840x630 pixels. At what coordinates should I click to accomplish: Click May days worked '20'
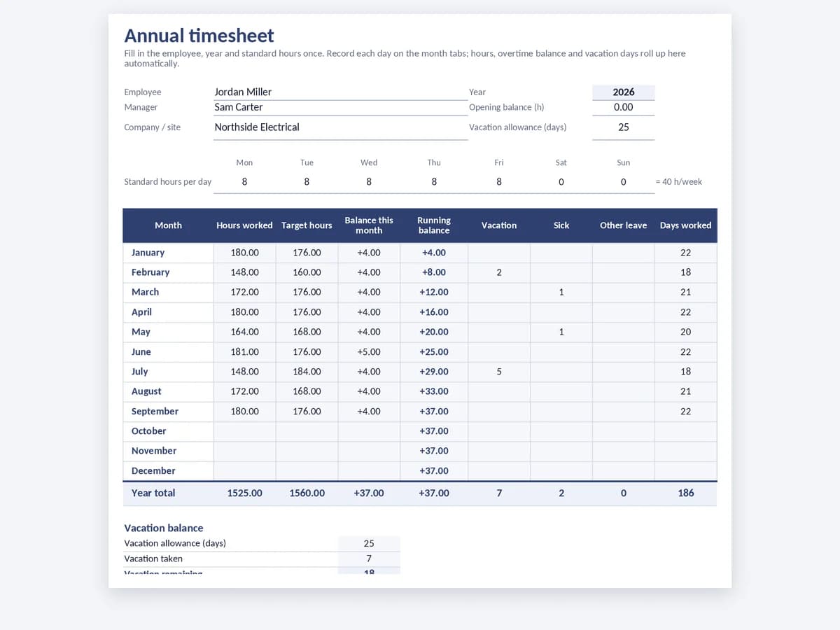pyautogui.click(x=685, y=332)
